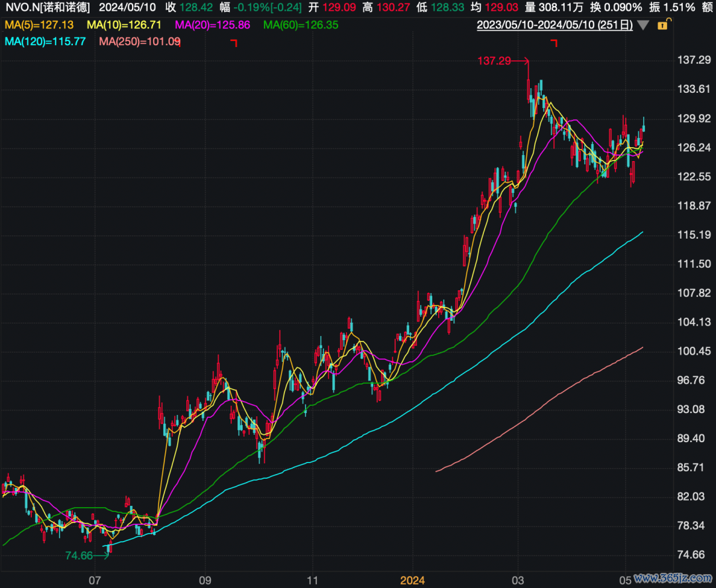The image size is (716, 588).
Task: Select the MA(20)=125.86 indicator label
Action: tap(213, 25)
